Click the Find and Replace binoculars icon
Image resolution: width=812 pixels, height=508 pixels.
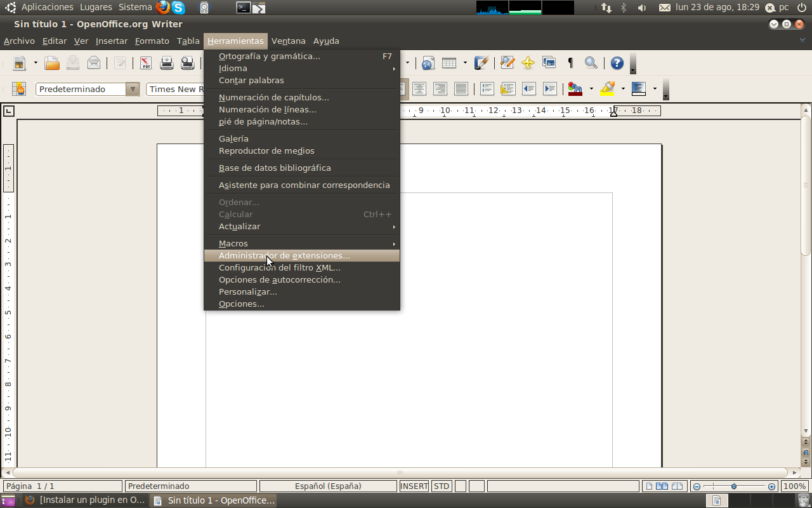coord(507,63)
